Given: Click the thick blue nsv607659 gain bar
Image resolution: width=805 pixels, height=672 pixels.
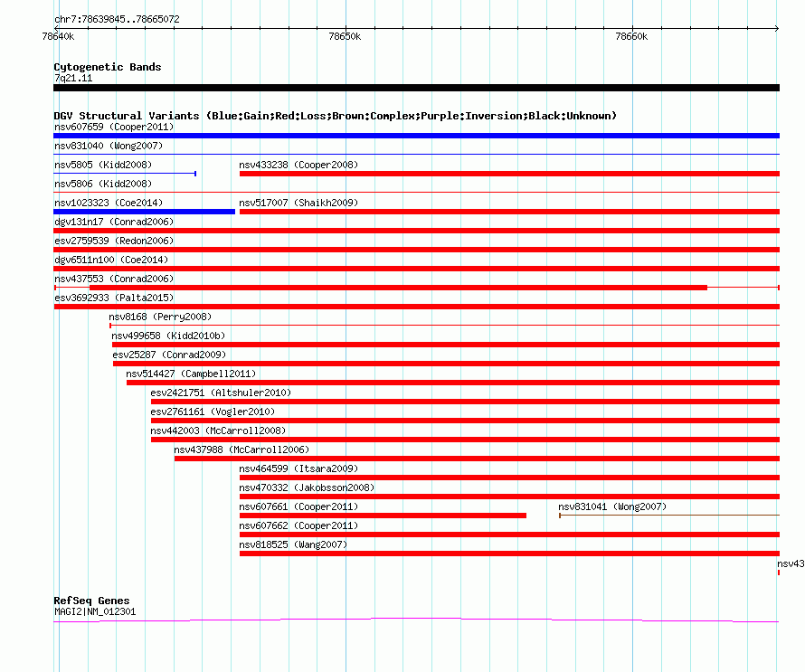Looking at the screenshot, I should [x=416, y=136].
